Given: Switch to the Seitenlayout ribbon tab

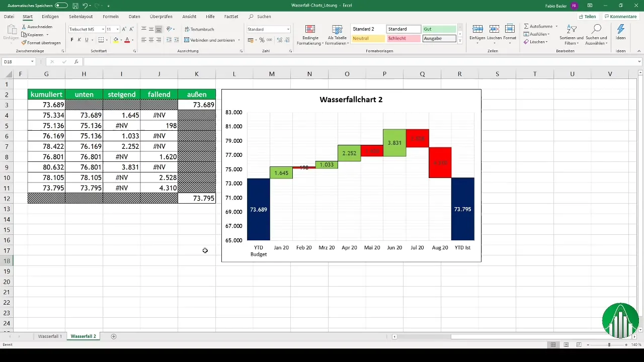Looking at the screenshot, I should 81,17.
